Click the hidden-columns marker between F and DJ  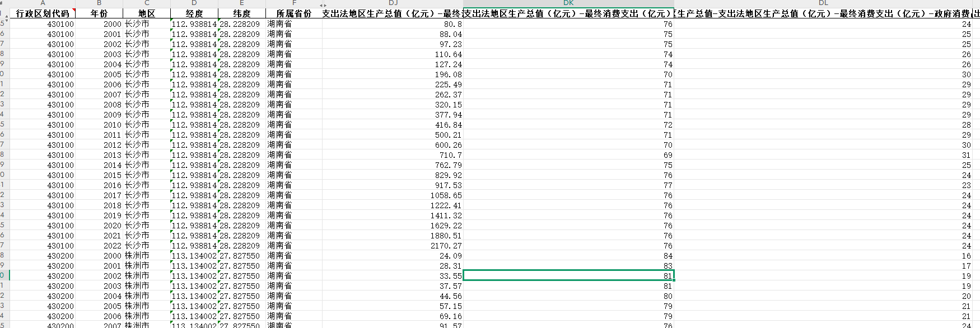323,5
